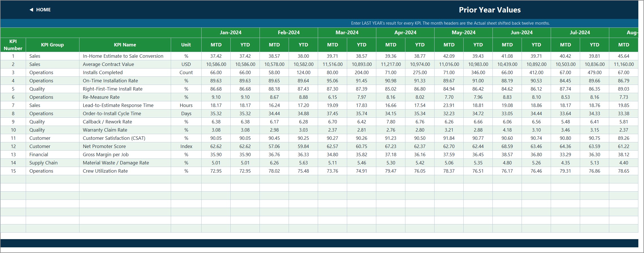Select the Count unit cell
Screen dimensions: 644x253
(x=186, y=72)
